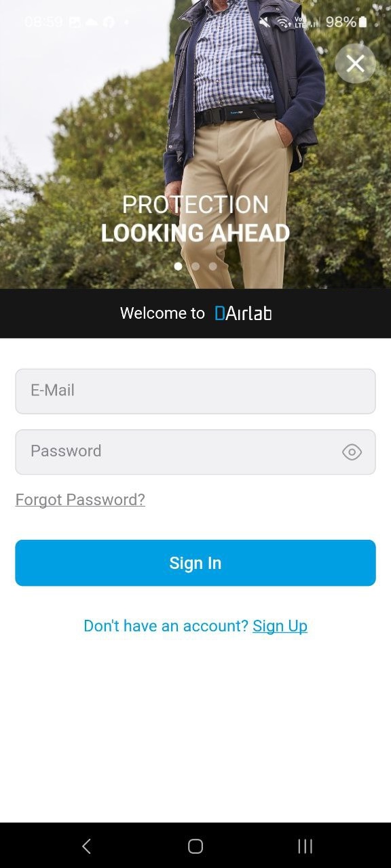Close the sign-in screen with the X
The height and width of the screenshot is (868, 391).
pyautogui.click(x=355, y=64)
